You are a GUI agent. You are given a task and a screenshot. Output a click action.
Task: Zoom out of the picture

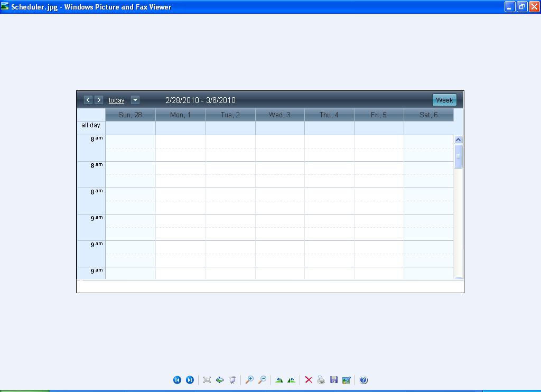pos(262,380)
